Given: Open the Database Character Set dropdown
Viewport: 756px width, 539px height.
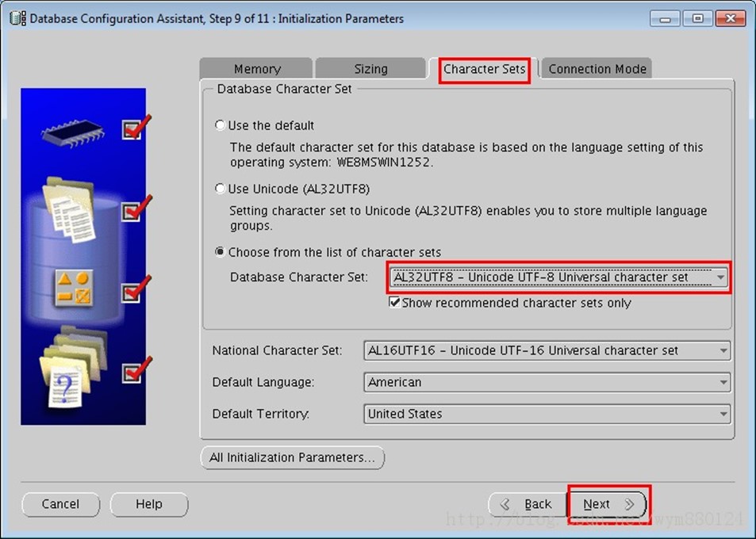Looking at the screenshot, I should tap(558, 277).
